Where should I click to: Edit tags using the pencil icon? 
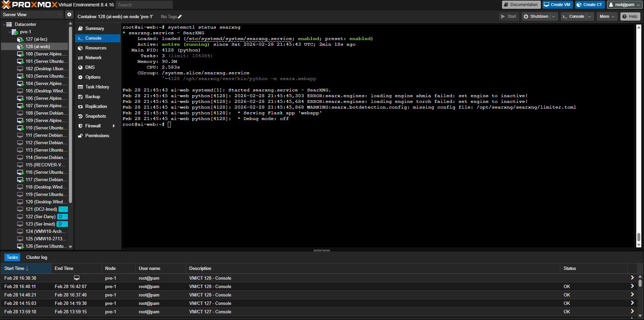tap(180, 17)
